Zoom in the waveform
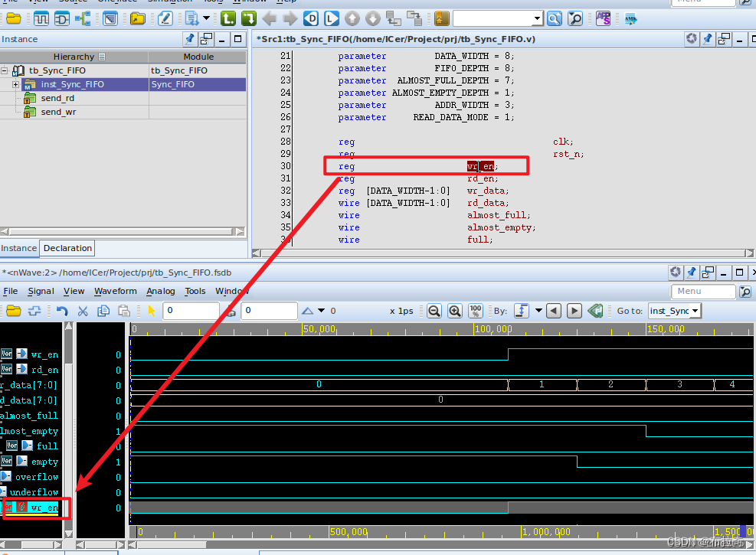This screenshot has height=555, width=756. click(455, 311)
